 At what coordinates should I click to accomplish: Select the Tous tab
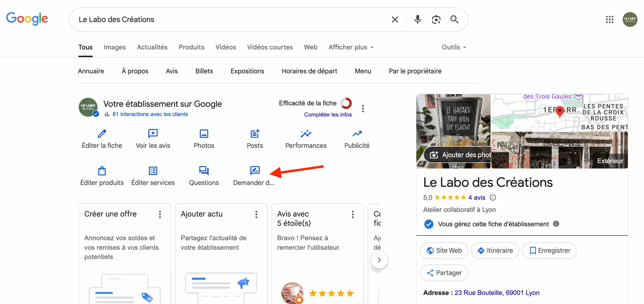(86, 47)
